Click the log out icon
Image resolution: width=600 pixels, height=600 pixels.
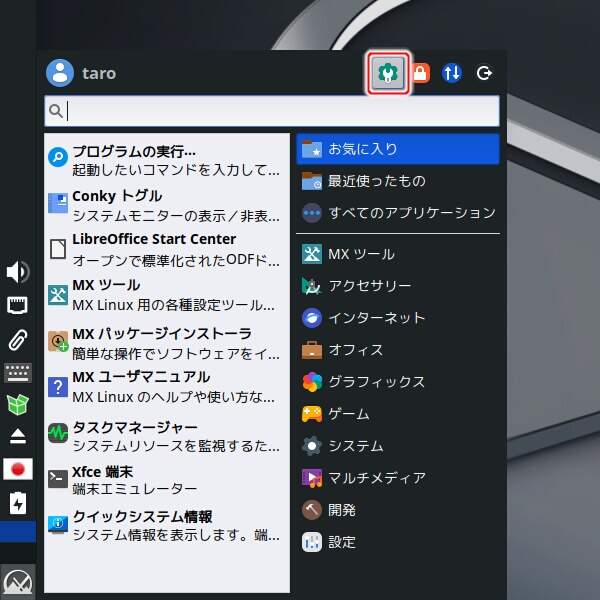click(485, 74)
